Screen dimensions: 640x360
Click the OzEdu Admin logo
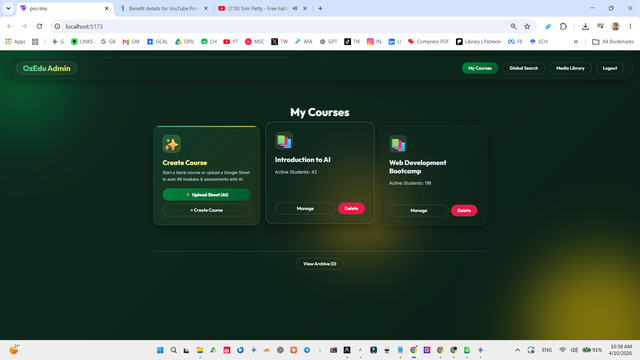(47, 68)
